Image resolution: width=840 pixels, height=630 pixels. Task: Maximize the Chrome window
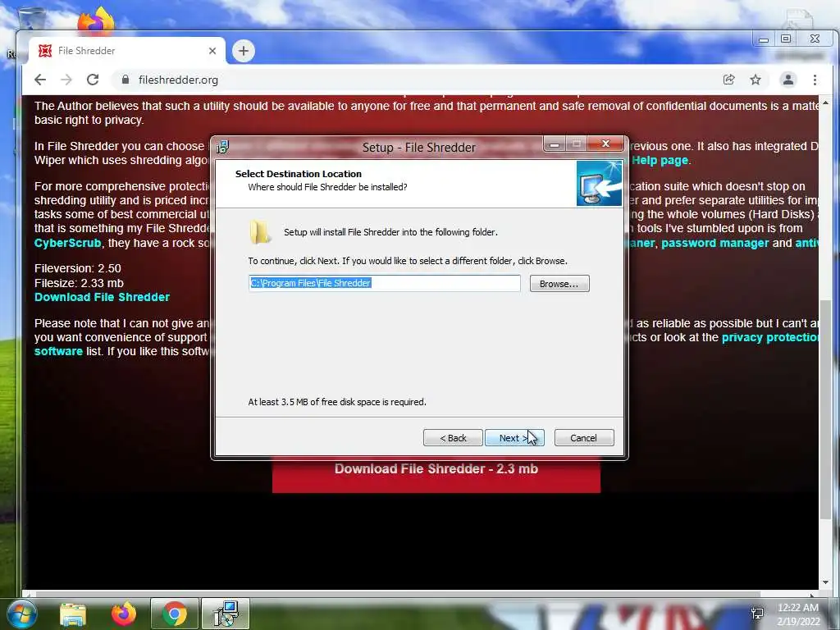pos(786,39)
